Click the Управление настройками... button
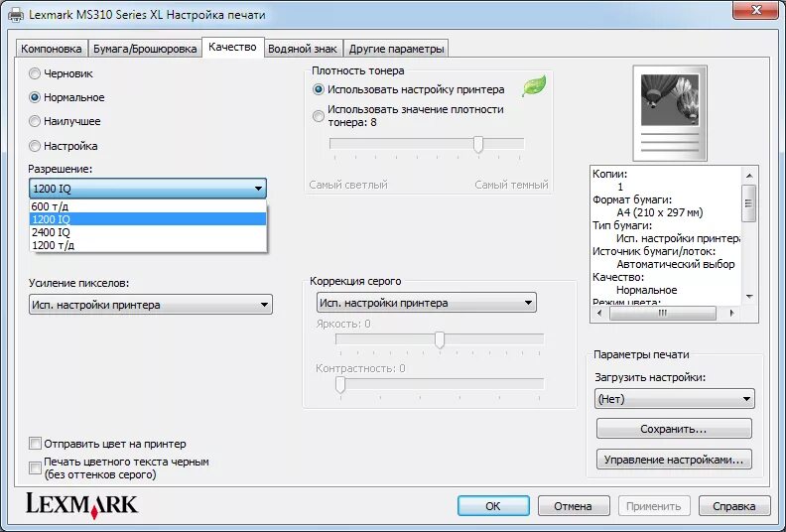 point(674,460)
